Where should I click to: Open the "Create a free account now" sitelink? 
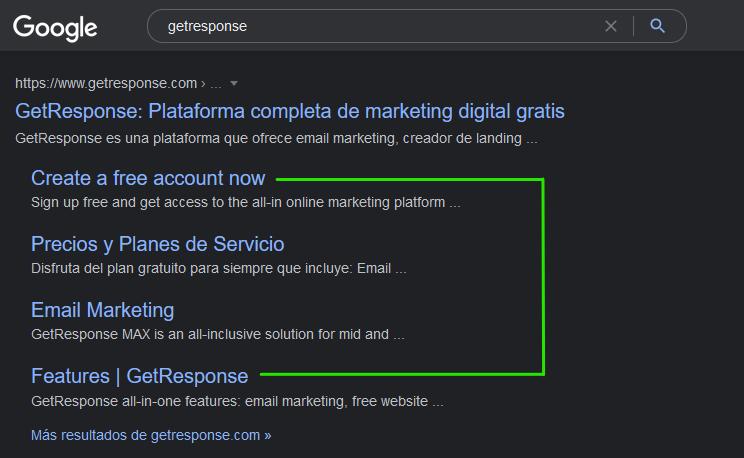point(148,178)
